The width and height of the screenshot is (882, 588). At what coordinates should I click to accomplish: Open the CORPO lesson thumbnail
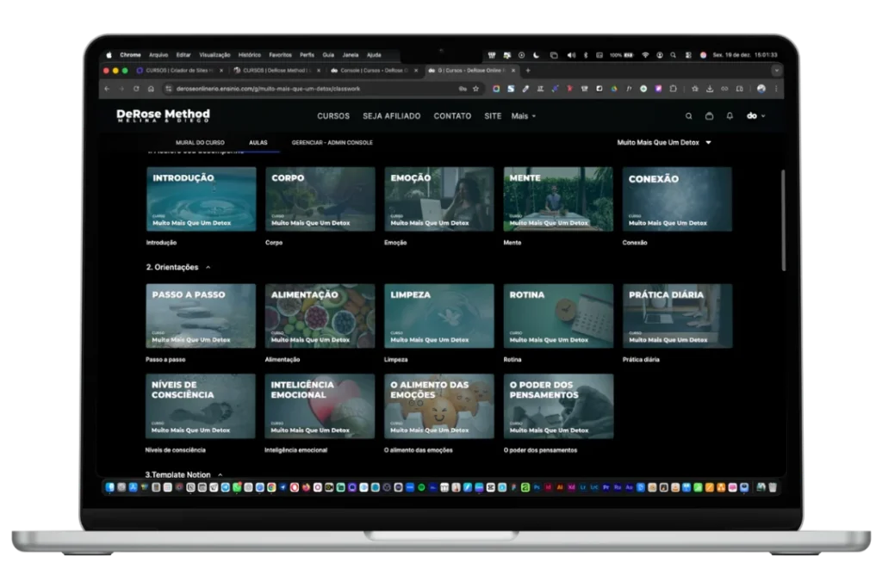[x=320, y=199]
